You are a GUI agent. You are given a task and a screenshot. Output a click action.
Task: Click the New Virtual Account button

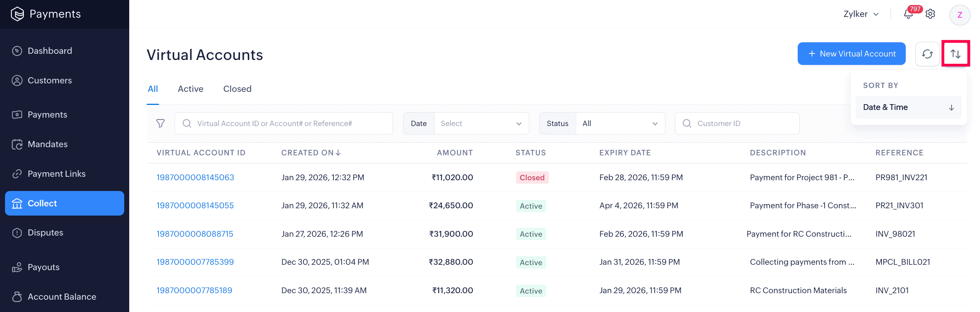851,54
